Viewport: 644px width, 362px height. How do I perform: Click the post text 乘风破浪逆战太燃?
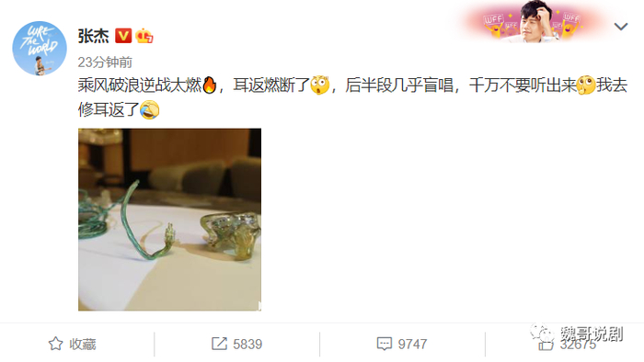140,85
